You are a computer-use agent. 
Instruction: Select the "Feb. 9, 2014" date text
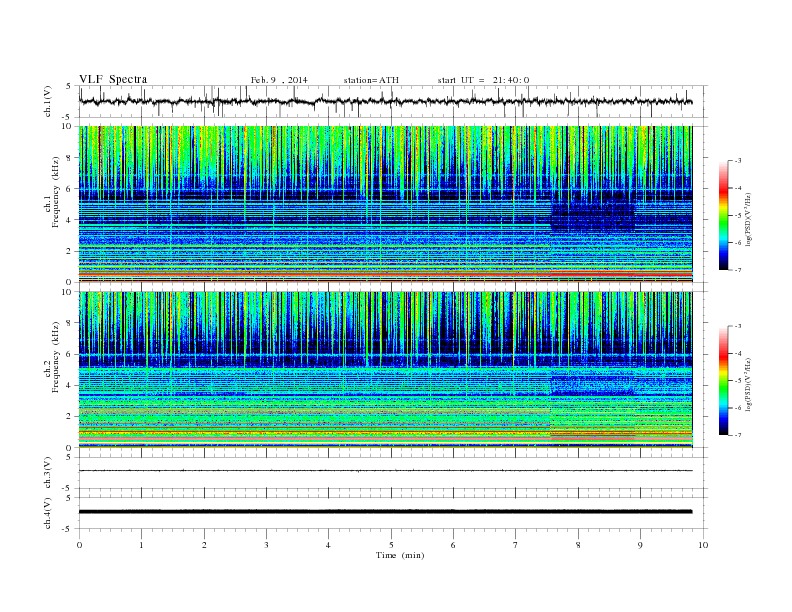click(279, 80)
